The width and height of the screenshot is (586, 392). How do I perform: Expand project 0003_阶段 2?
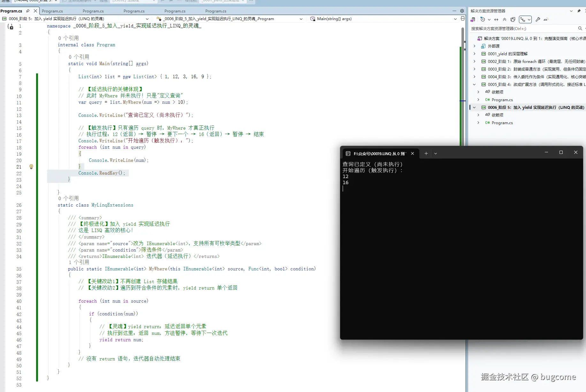tap(474, 69)
